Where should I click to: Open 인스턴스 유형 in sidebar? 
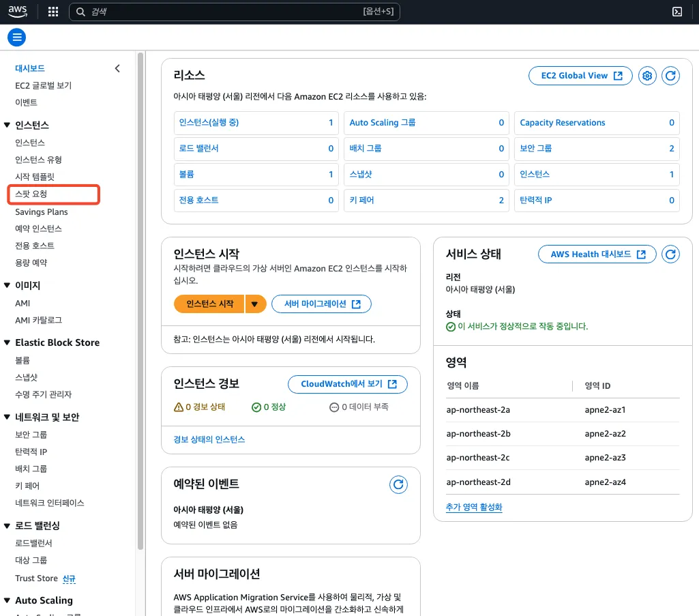(38, 160)
